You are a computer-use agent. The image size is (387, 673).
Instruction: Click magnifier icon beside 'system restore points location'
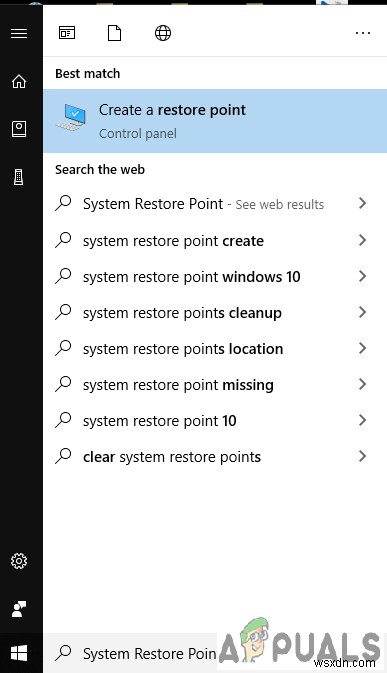pyautogui.click(x=63, y=348)
